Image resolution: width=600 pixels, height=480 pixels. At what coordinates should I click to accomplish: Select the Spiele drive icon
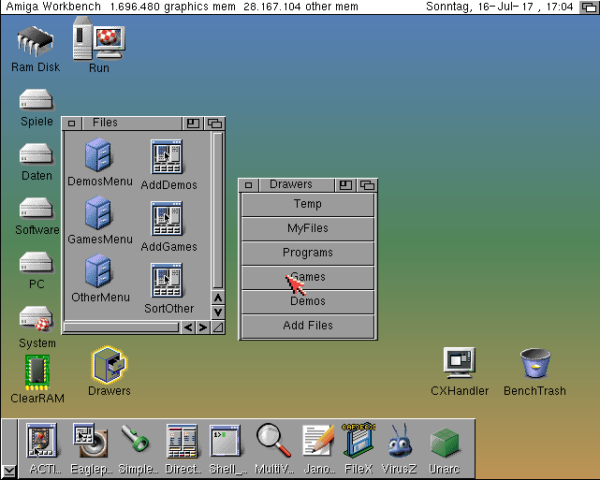click(x=36, y=100)
